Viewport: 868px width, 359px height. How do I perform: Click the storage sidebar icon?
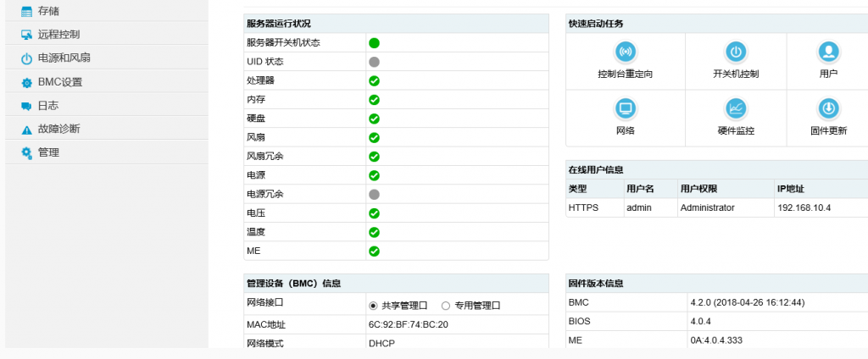click(26, 11)
